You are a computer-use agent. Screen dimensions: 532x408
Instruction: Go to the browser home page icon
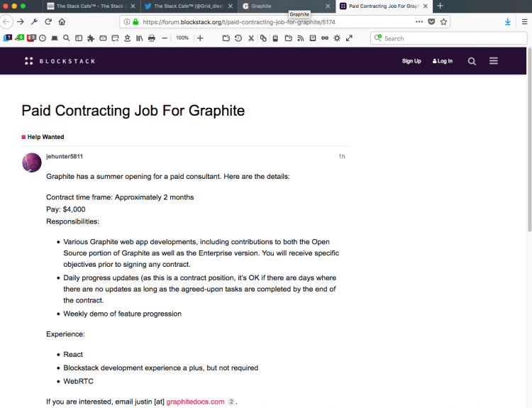[x=62, y=22]
